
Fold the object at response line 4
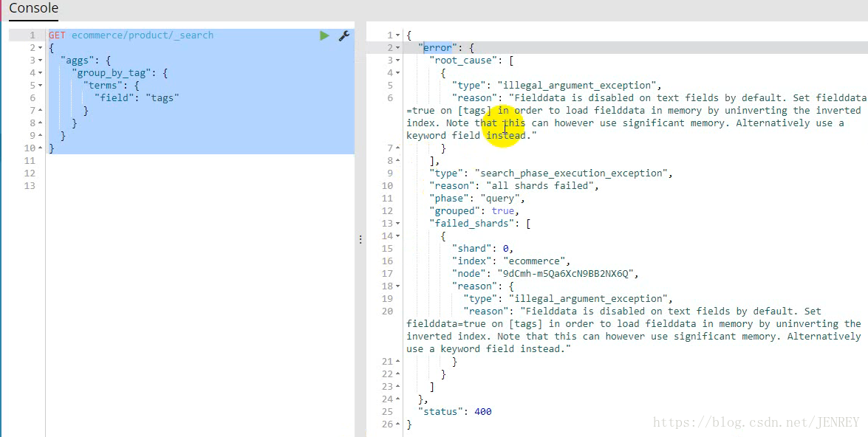397,73
